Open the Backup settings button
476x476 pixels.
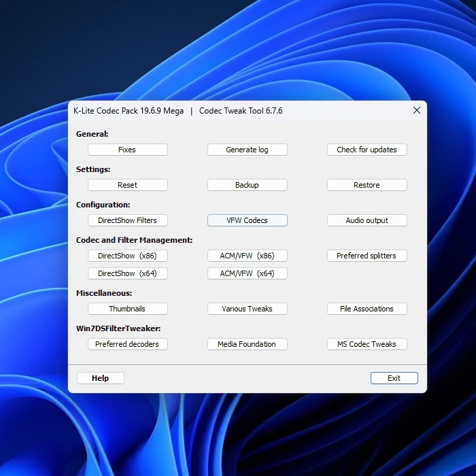(247, 185)
